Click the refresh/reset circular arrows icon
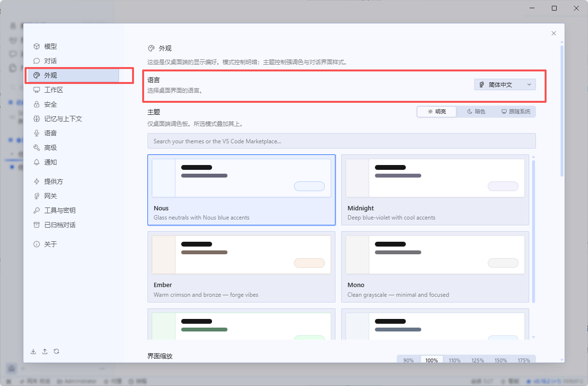Viewport: 588px width, 386px height. 56,351
